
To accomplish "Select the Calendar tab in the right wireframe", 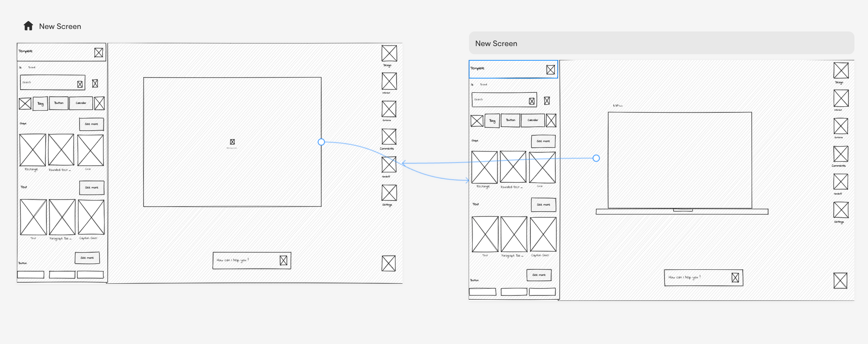I will pos(533,120).
